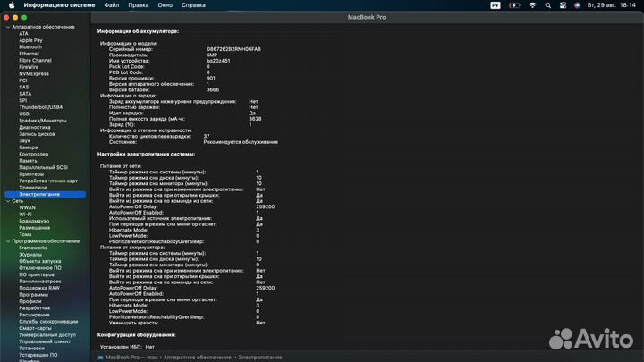Select Брандмауэр in the sidebar
This screenshot has width=644, height=362.
(34, 221)
